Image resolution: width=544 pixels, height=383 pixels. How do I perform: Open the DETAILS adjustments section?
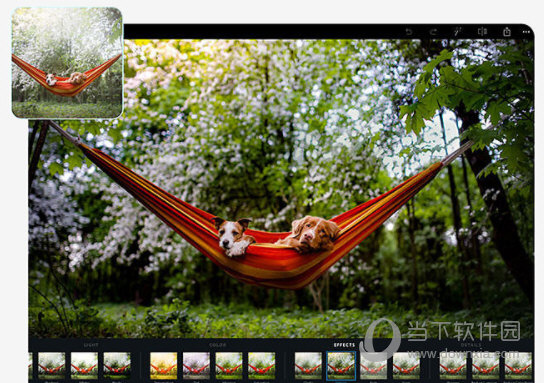(471, 345)
